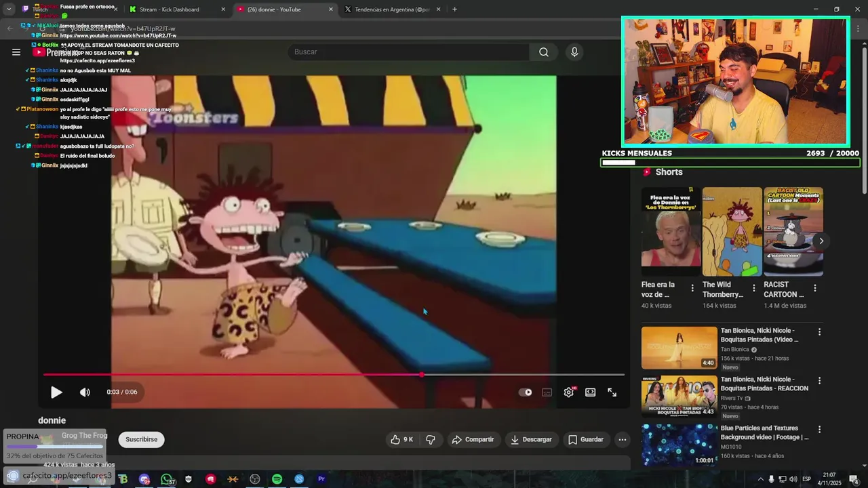Open options for RACIST CARTOON short
Image resolution: width=868 pixels, height=488 pixels.
pos(814,288)
